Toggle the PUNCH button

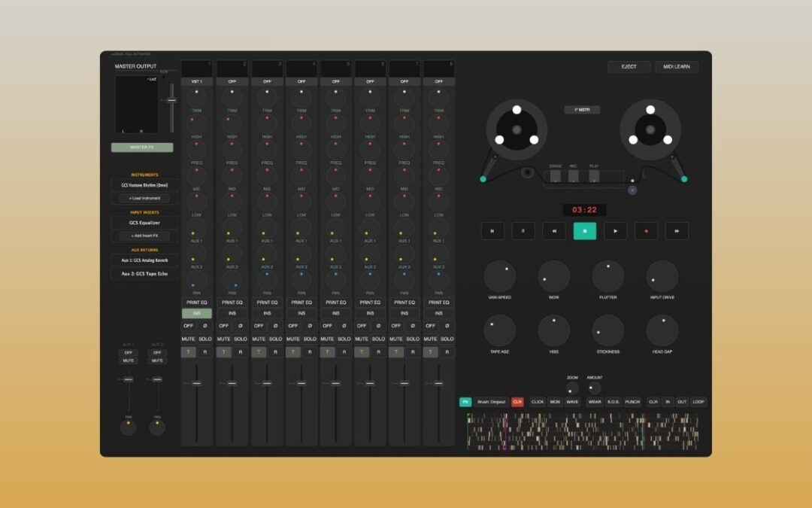[632, 402]
